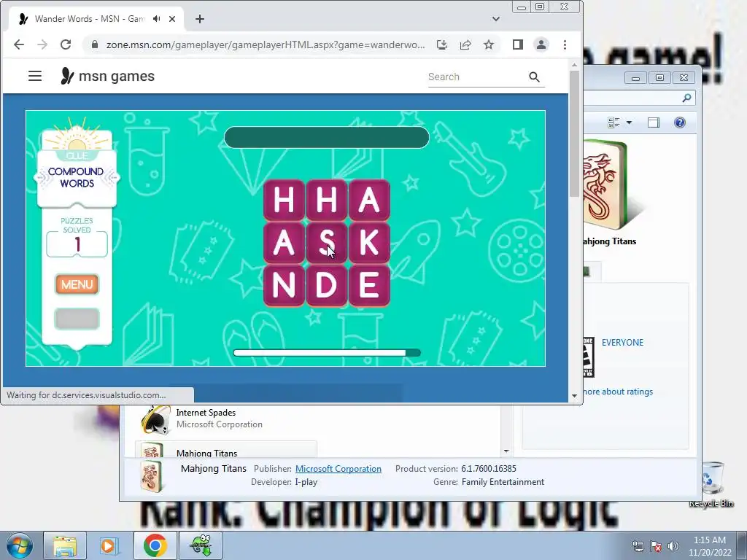The image size is (747, 560).
Task: Click the taskbar clock showing 1:15 AM
Action: tap(710, 546)
